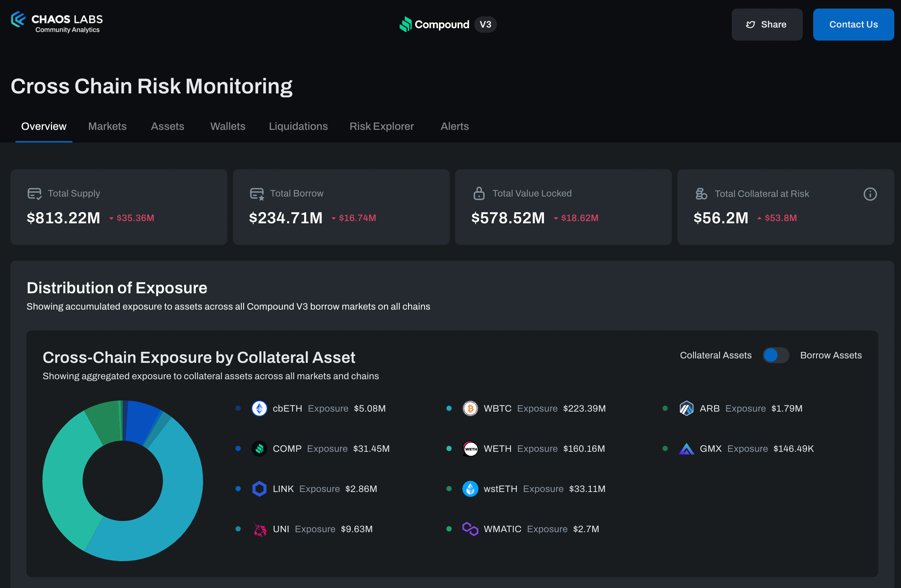
Task: Switch to the Markets tab
Action: coord(107,126)
